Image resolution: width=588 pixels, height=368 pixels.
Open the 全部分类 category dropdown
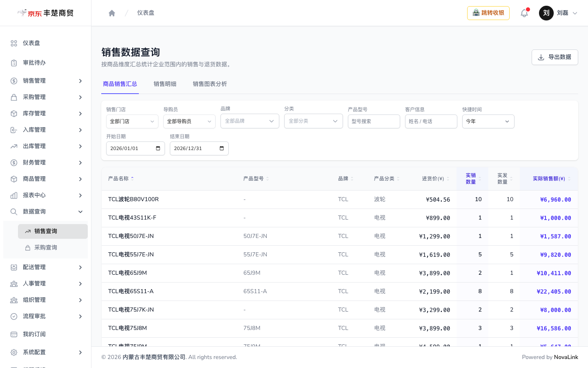pos(314,121)
